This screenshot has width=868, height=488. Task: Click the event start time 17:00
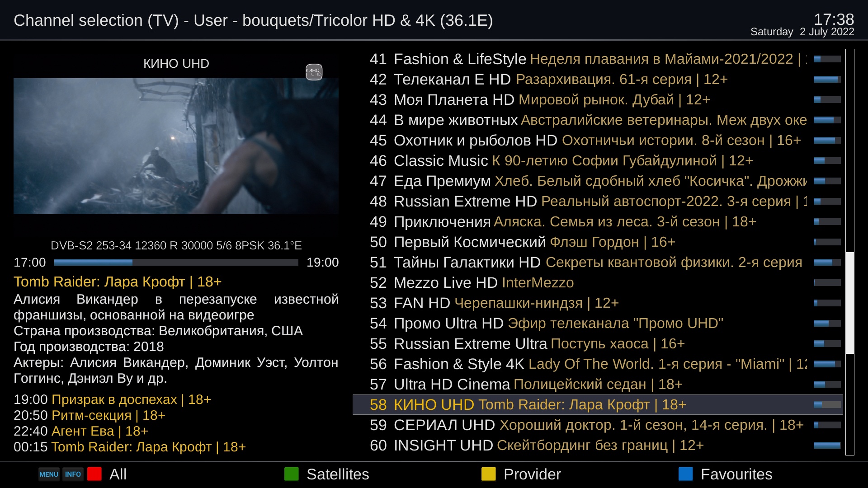point(30,262)
